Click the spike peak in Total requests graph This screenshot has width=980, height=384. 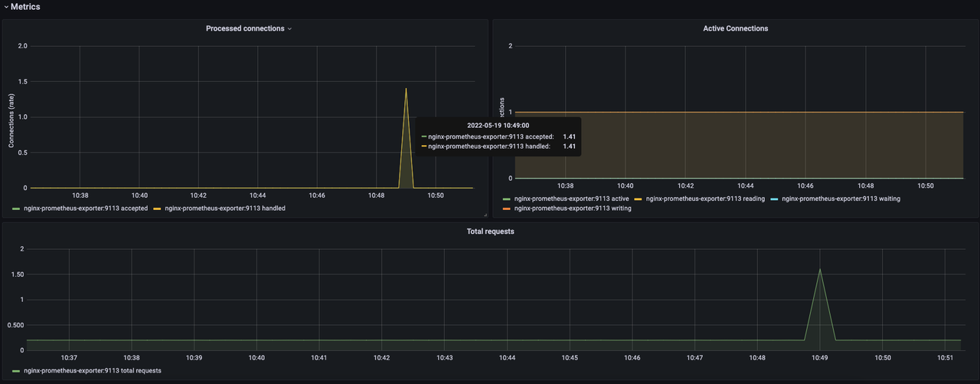[820, 269]
